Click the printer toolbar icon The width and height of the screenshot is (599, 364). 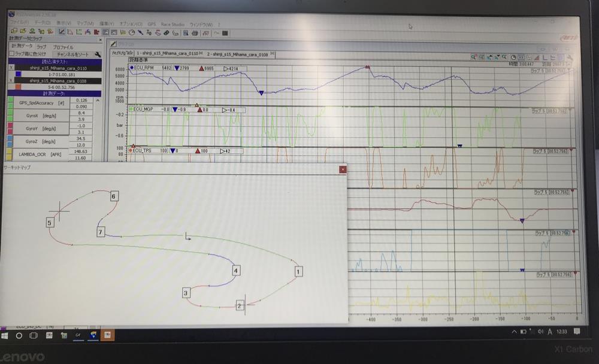click(x=195, y=34)
